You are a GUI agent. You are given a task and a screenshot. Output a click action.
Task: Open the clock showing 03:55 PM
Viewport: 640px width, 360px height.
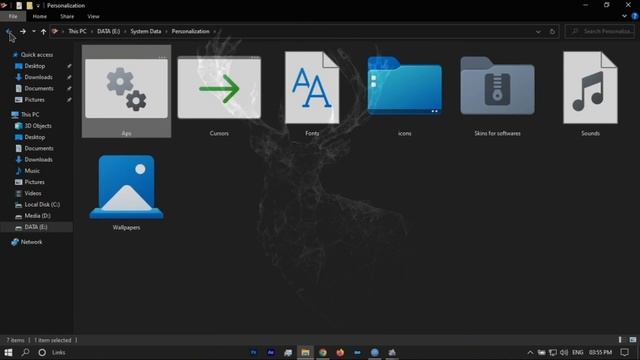click(600, 352)
